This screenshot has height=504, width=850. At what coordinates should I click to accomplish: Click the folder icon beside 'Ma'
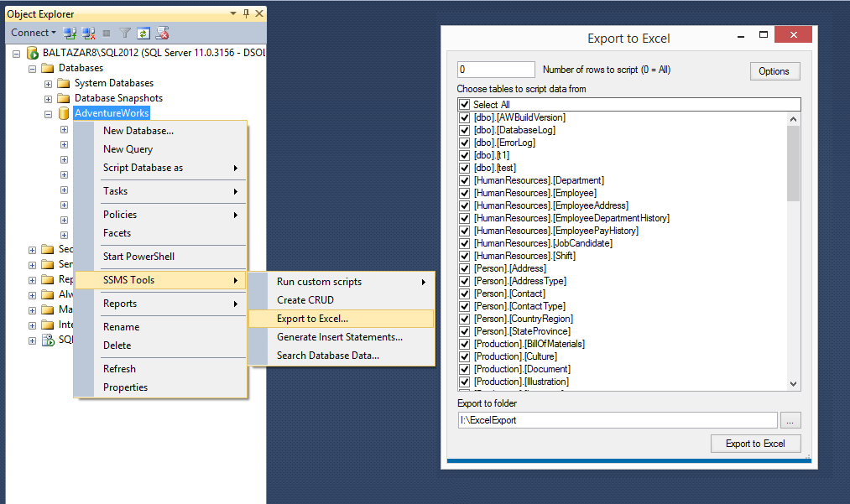click(x=48, y=310)
